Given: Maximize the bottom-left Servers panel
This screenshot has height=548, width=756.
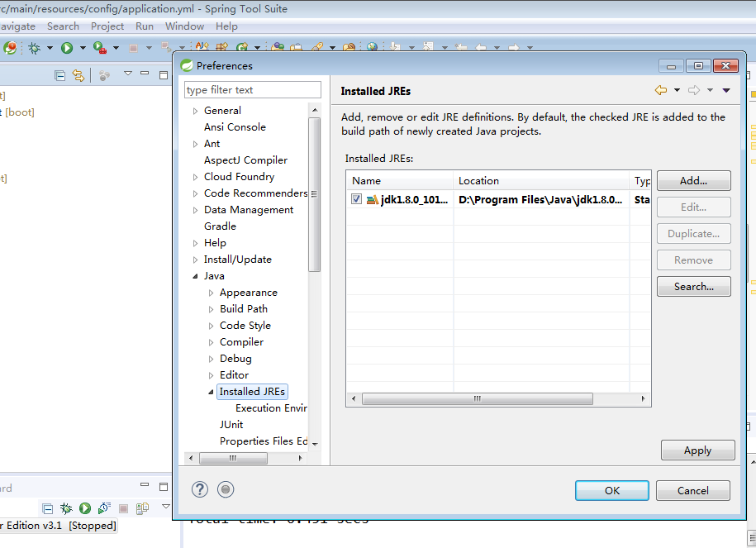Looking at the screenshot, I should click(x=164, y=487).
